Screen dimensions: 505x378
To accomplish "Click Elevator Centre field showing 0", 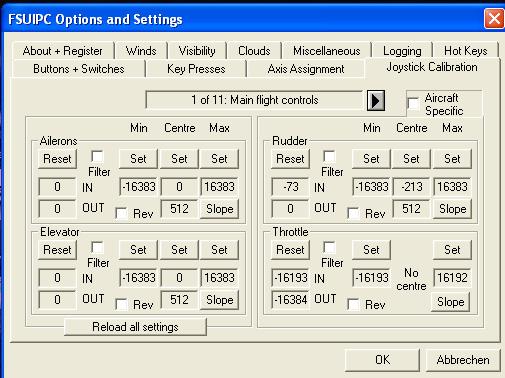I will click(x=179, y=278).
